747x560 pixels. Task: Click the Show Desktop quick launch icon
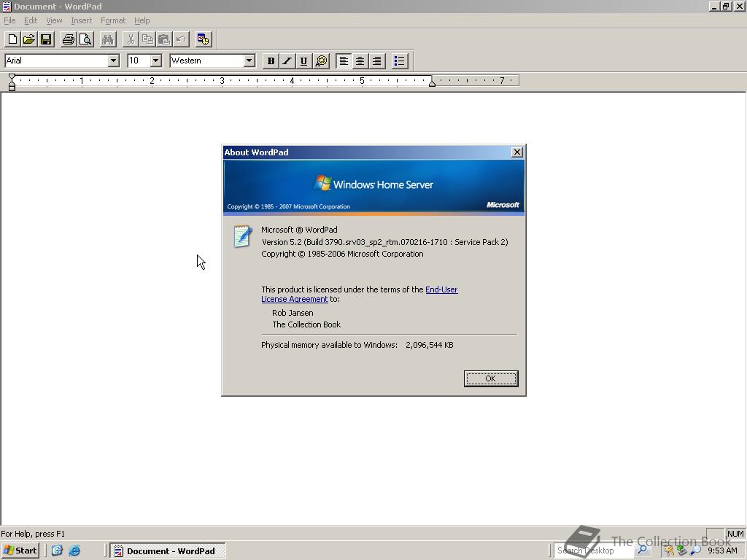(x=57, y=551)
